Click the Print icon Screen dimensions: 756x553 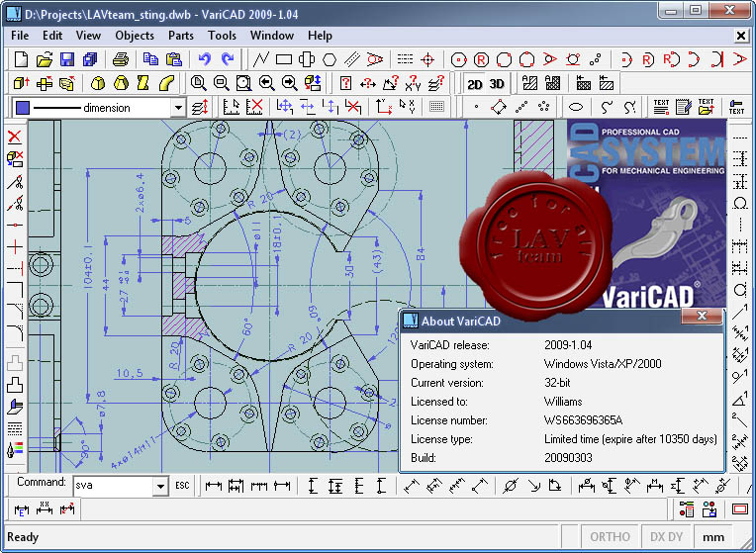[121, 59]
